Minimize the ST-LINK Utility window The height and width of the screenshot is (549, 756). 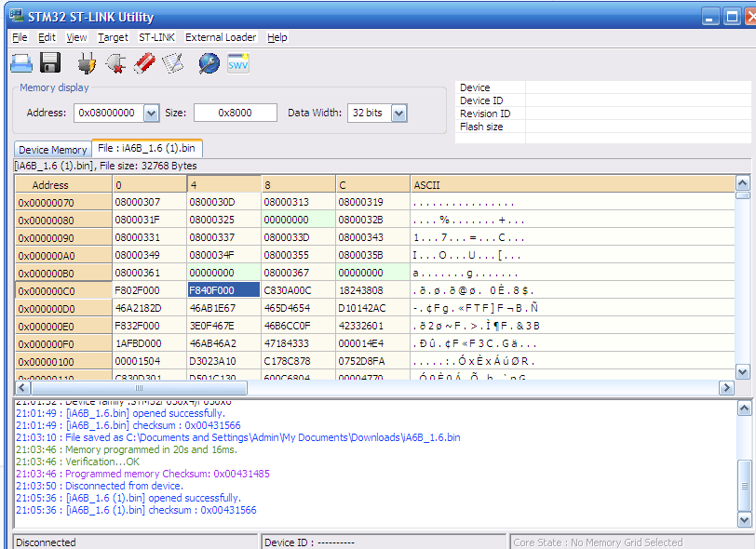[709, 18]
